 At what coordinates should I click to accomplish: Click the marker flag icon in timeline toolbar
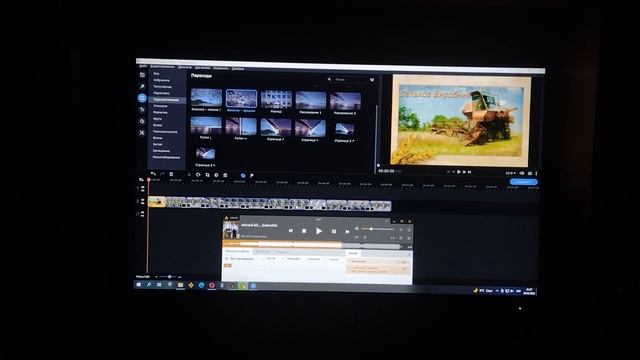tap(252, 176)
